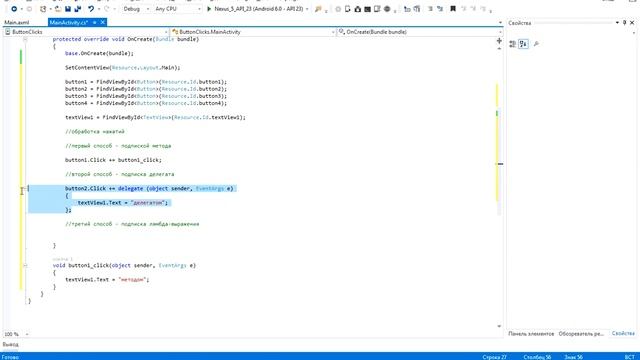Open the Any CPU platform dropdown
Image resolution: width=640 pixels, height=360 pixels.
[x=178, y=9]
